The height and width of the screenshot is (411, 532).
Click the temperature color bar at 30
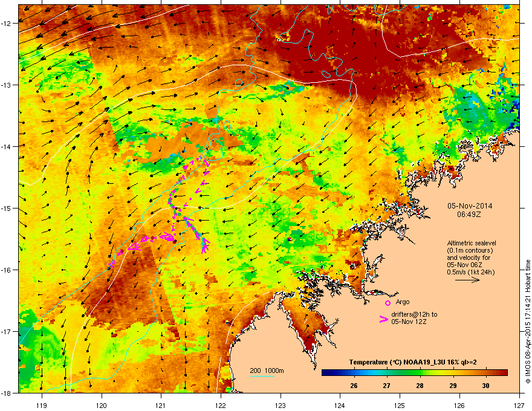click(486, 373)
